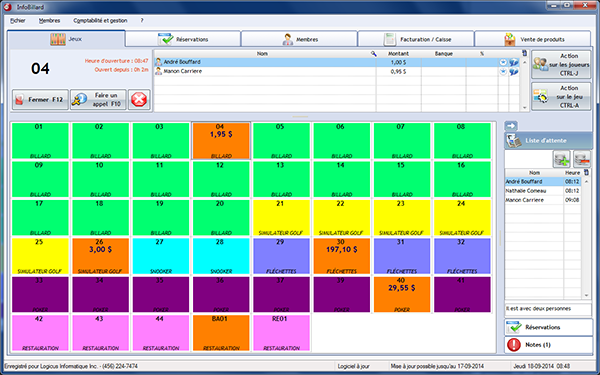Click the speech bubble icon on André Bouffard's row
The height and width of the screenshot is (375, 600).
(x=514, y=62)
